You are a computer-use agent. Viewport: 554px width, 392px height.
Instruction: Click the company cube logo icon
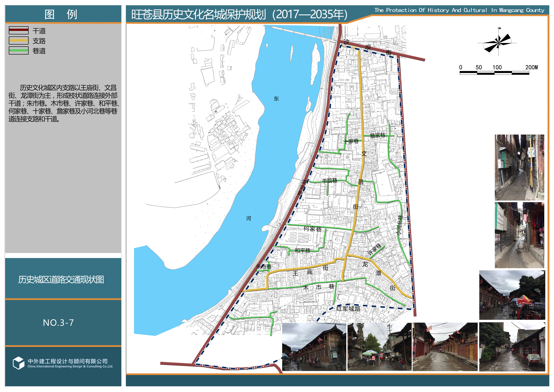pyautogui.click(x=18, y=363)
